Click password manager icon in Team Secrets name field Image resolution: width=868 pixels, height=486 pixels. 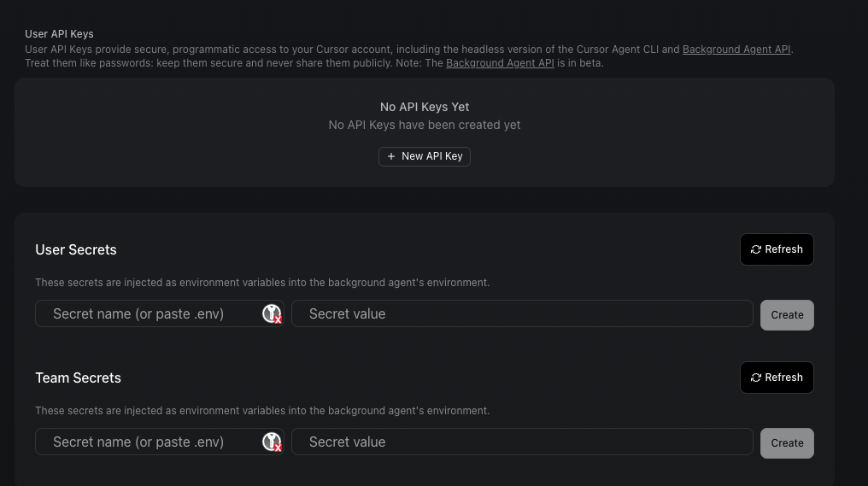tap(272, 442)
